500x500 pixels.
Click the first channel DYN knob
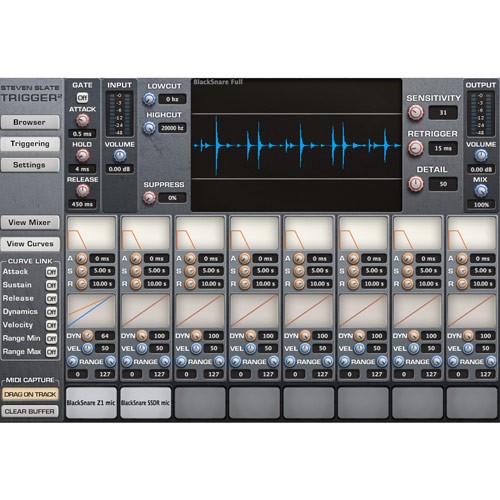[88, 336]
